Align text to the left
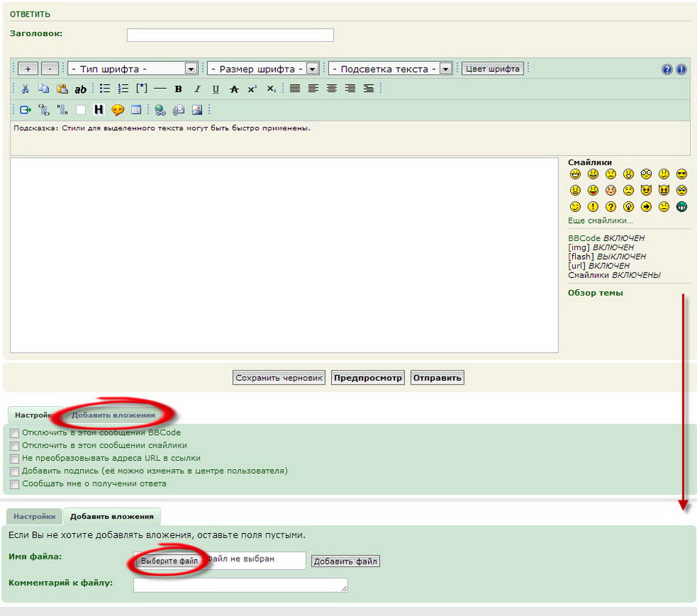 (x=314, y=88)
